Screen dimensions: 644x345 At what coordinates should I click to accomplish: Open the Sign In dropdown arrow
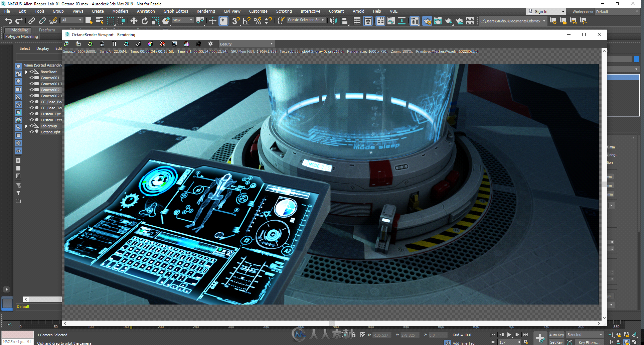point(563,12)
